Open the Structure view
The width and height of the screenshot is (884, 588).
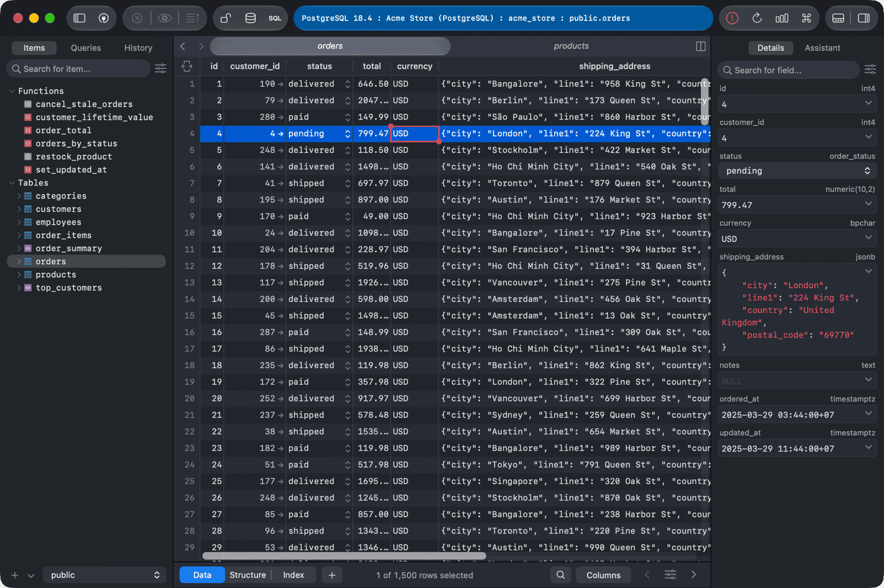[248, 575]
